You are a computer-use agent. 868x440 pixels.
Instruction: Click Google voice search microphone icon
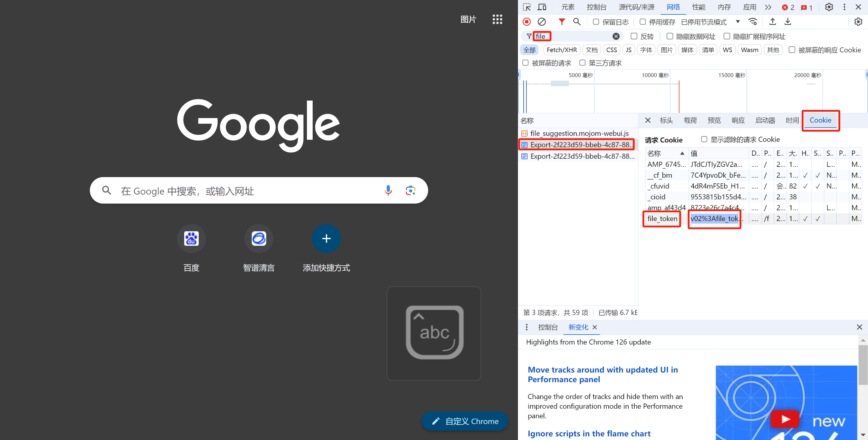pos(388,191)
